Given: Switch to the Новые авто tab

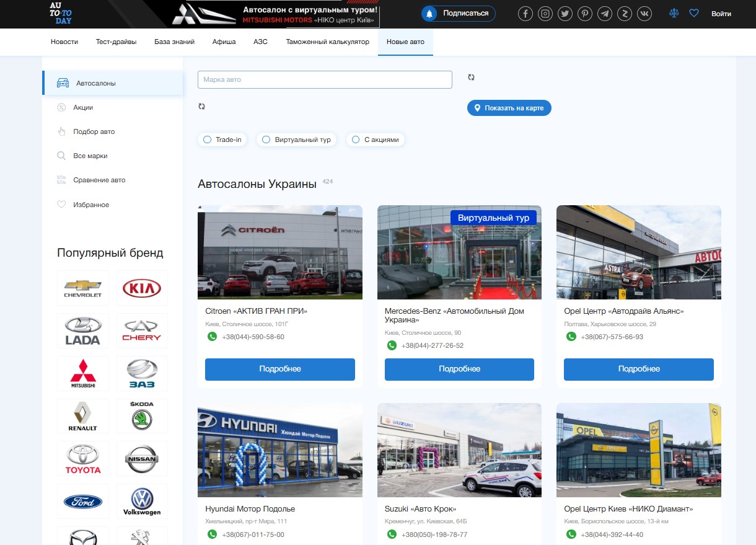Looking at the screenshot, I should tap(405, 42).
